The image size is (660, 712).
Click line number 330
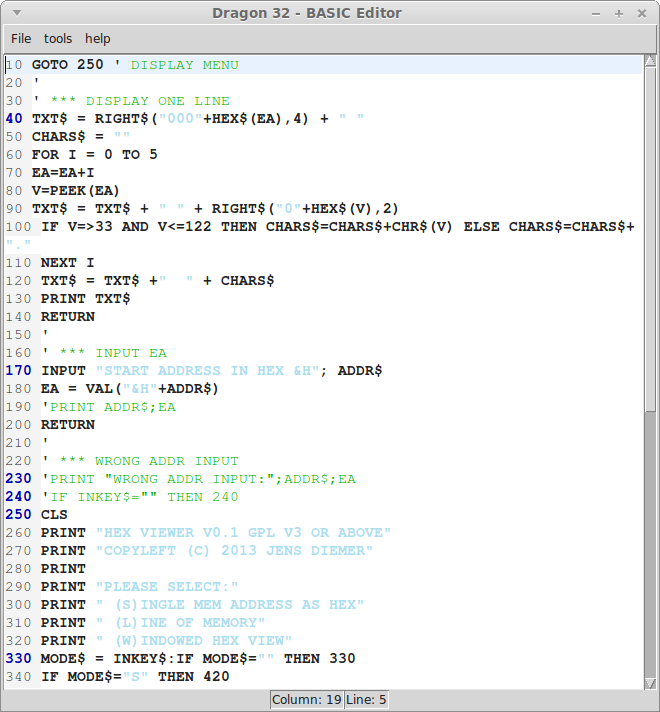coord(18,659)
